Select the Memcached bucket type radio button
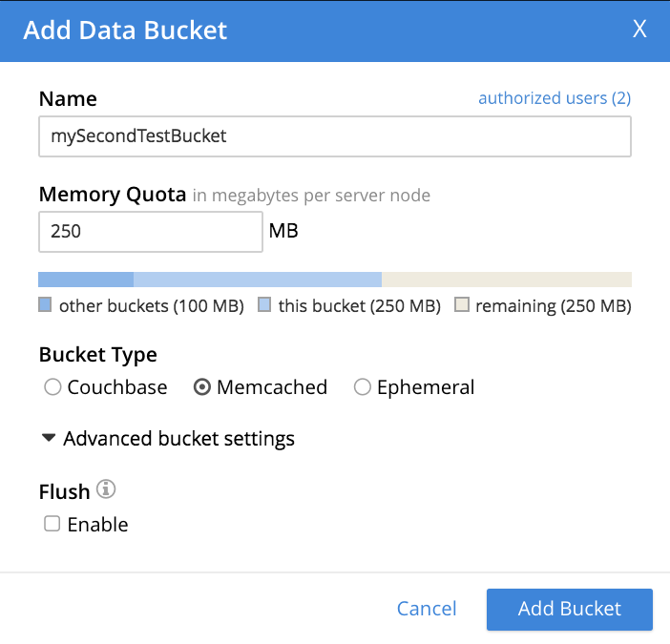The image size is (670, 644). (202, 387)
